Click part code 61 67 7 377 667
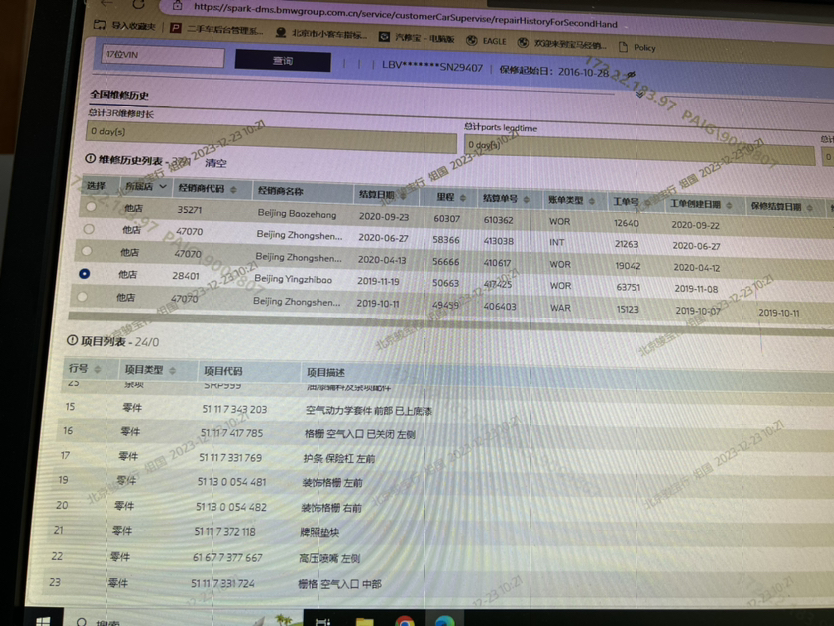834x626 pixels. (x=228, y=557)
